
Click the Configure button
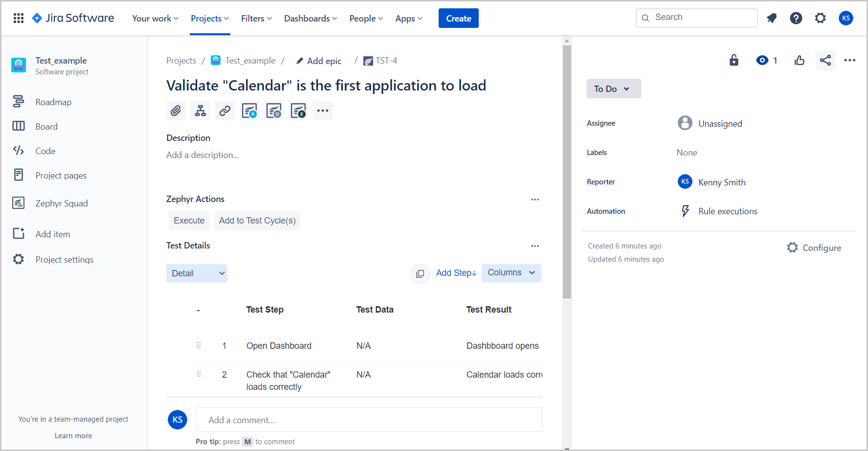pos(814,248)
